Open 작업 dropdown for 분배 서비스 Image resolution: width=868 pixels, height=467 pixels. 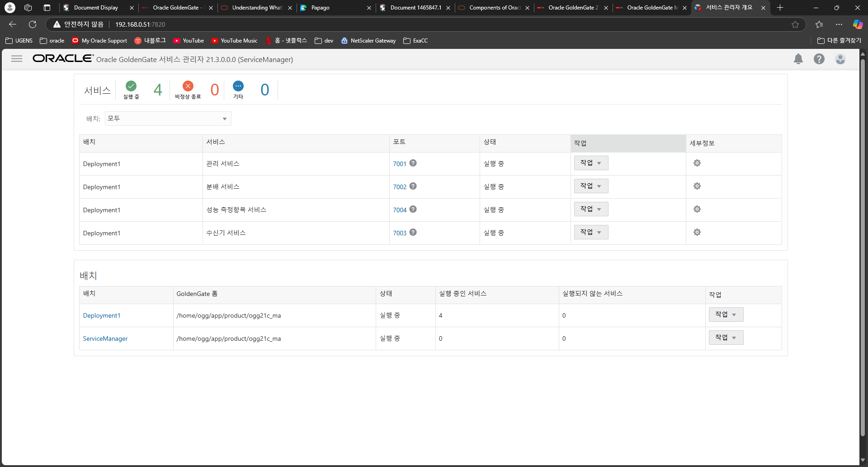click(x=591, y=186)
